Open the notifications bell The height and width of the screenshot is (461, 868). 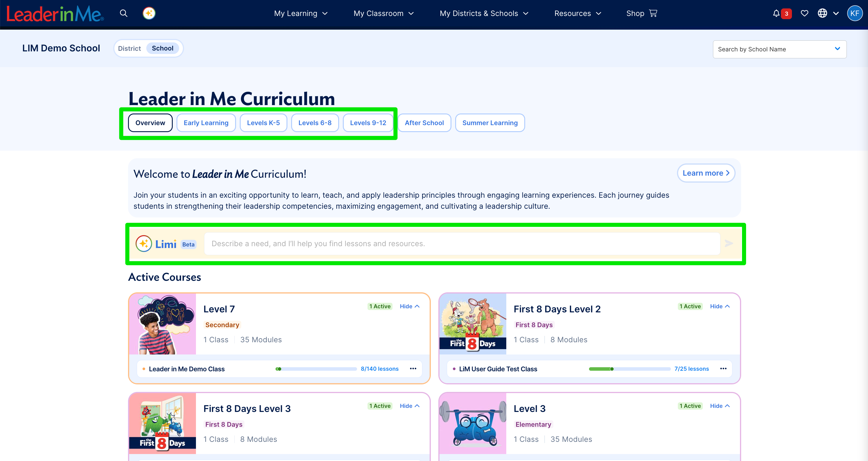click(x=776, y=13)
